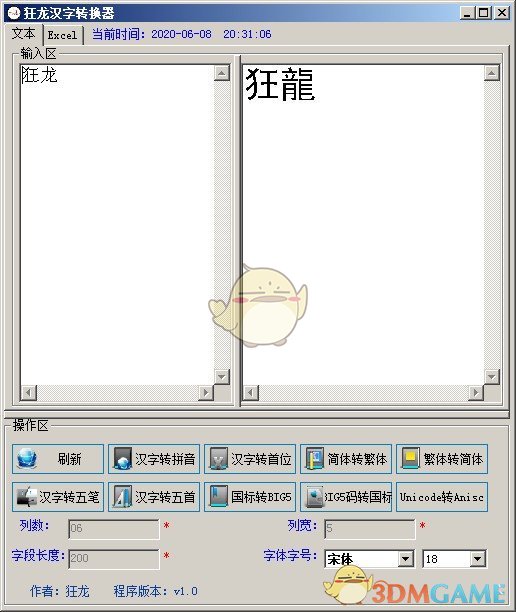Click the app icon in title bar

click(13, 13)
